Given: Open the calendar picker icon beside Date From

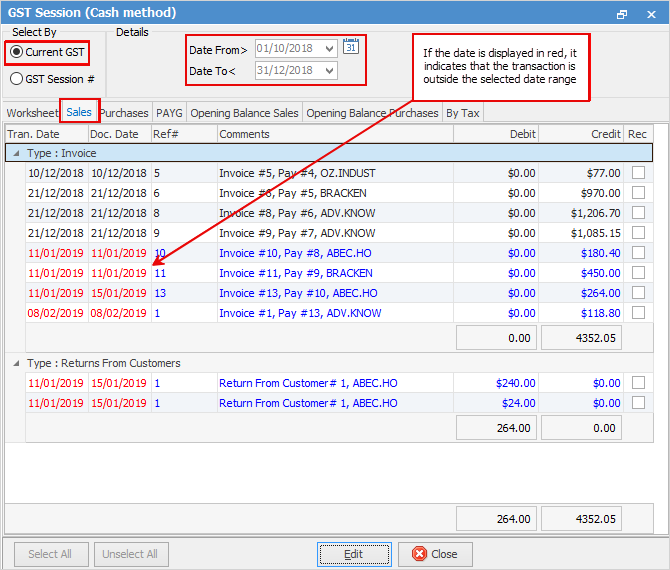Looking at the screenshot, I should click(351, 47).
